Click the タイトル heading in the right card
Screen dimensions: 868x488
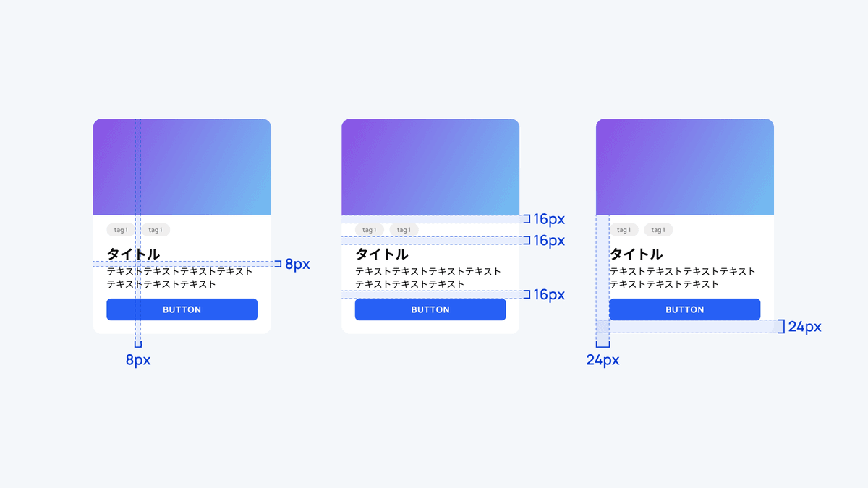pyautogui.click(x=637, y=254)
